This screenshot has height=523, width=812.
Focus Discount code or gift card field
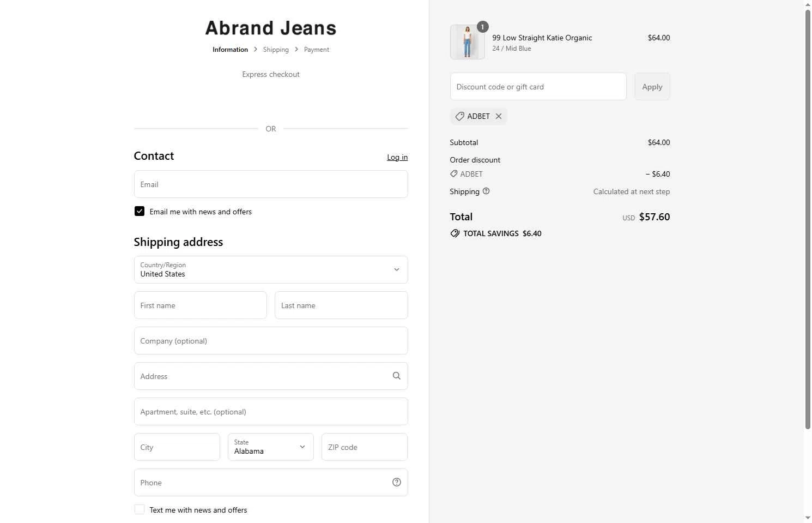[538, 86]
